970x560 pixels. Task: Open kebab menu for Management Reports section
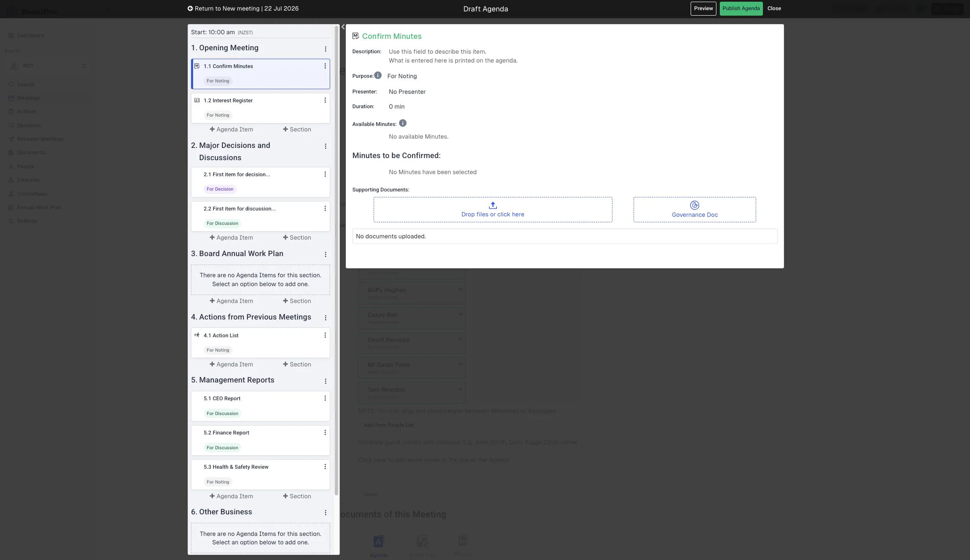pos(325,381)
